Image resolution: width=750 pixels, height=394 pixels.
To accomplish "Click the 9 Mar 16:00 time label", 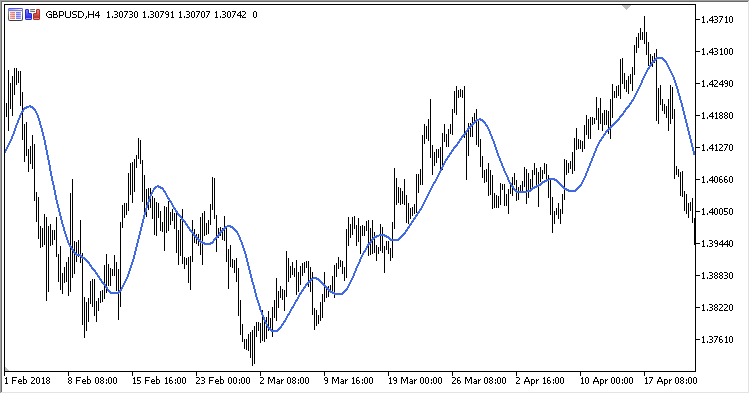I will point(348,381).
